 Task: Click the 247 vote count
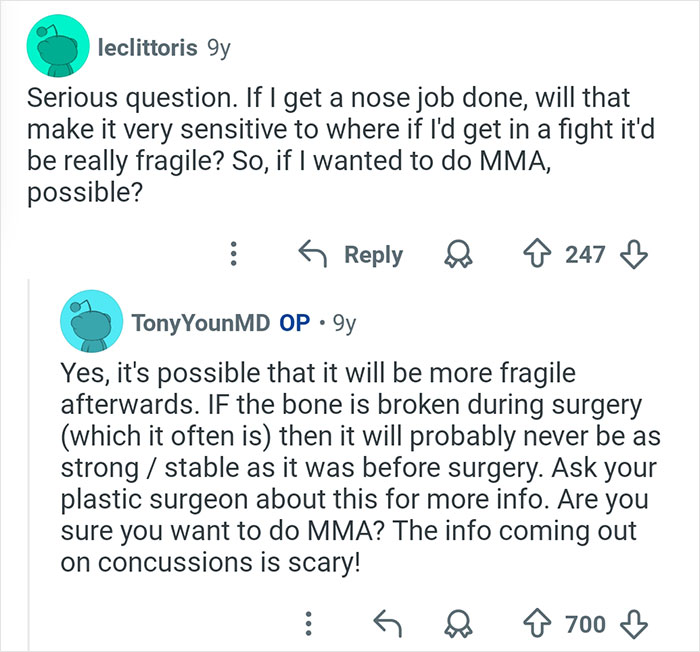pyautogui.click(x=585, y=254)
